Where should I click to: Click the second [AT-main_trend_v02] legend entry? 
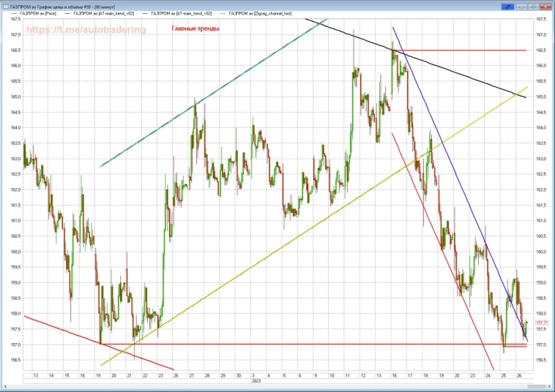pos(183,14)
